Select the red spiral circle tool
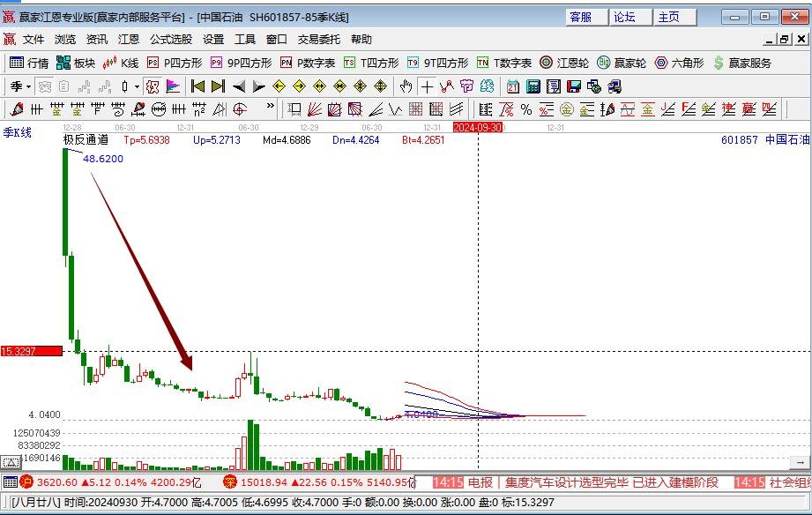 click(240, 109)
